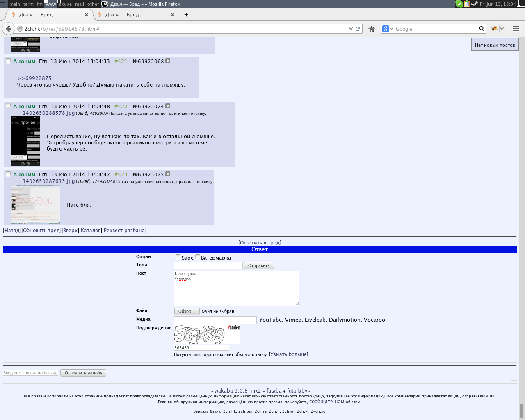Click the Медиа URL input field
This screenshot has height=420, width=525.
[x=215, y=320]
